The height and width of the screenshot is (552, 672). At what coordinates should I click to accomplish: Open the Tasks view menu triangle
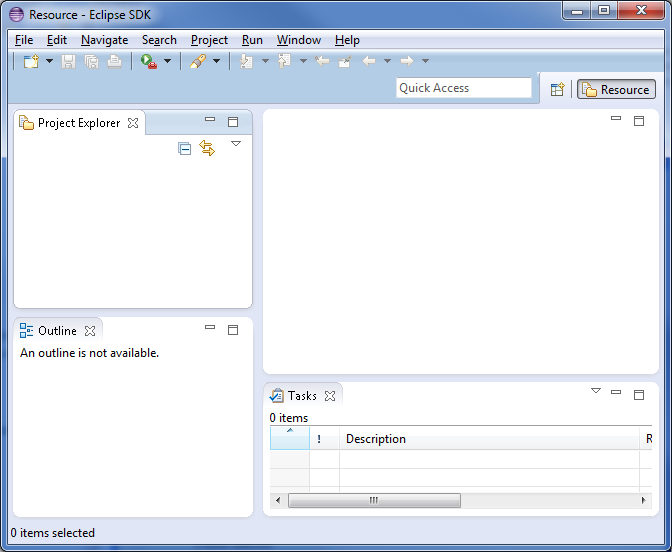(x=596, y=391)
